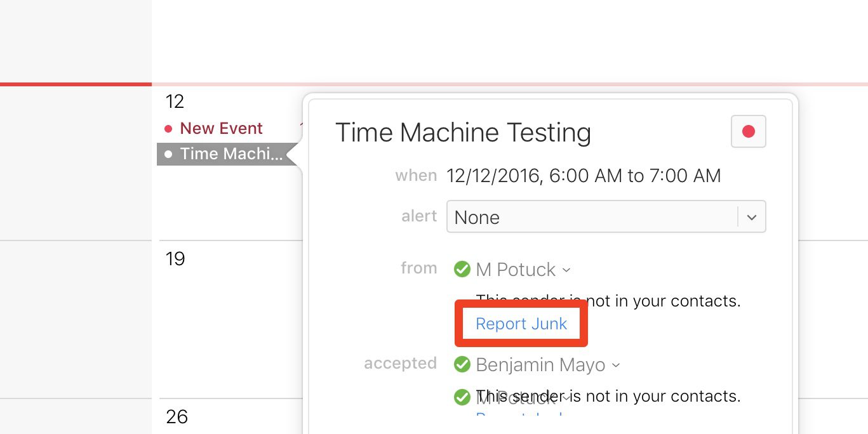
Task: Click the alert dropdown chevron arrow
Action: coord(752,217)
